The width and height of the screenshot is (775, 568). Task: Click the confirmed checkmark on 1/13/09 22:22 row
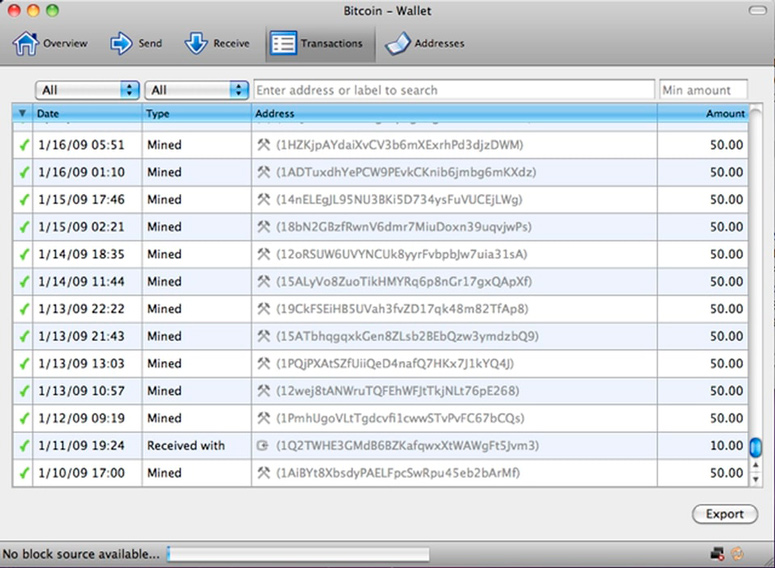pos(24,309)
